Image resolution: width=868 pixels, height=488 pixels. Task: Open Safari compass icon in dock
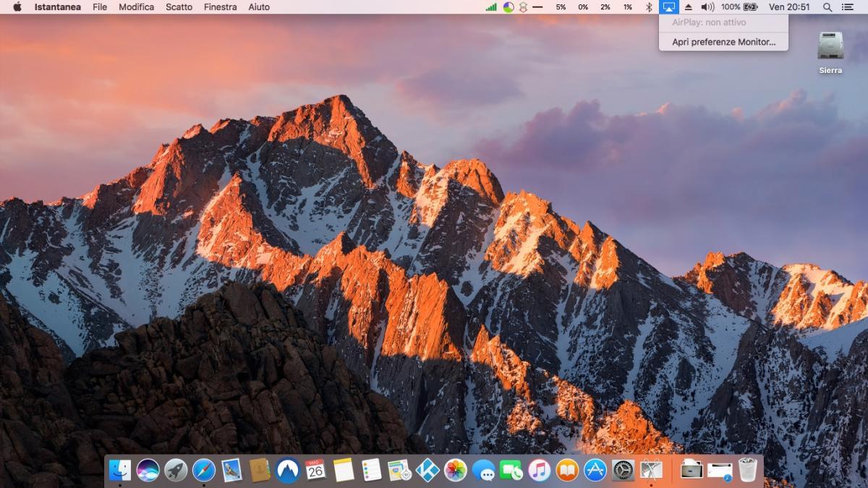(x=204, y=471)
